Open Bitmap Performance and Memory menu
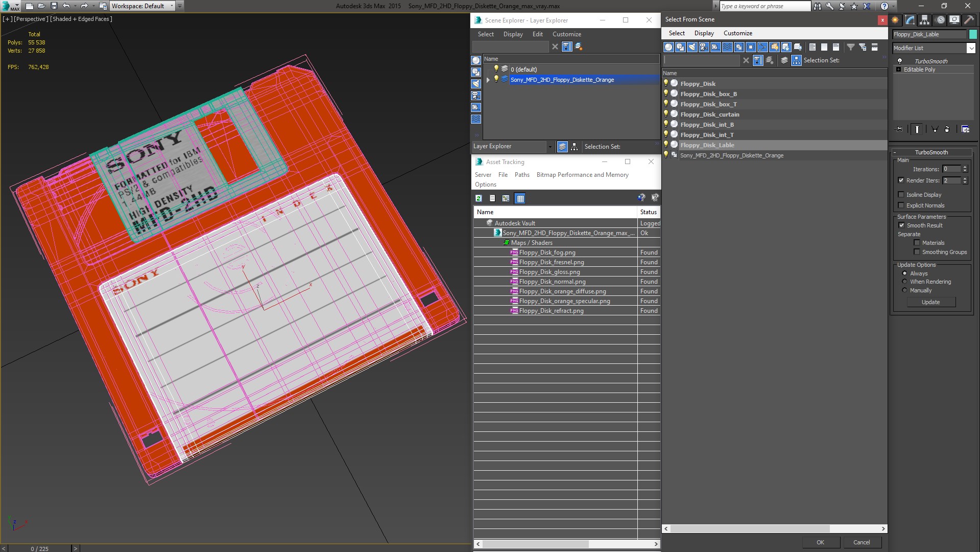The width and height of the screenshot is (980, 552). [582, 175]
